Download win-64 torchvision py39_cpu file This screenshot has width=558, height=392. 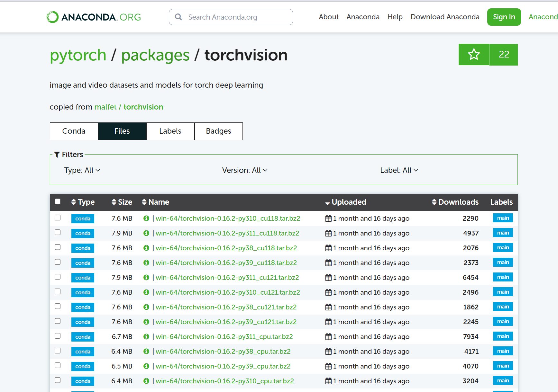(x=223, y=366)
